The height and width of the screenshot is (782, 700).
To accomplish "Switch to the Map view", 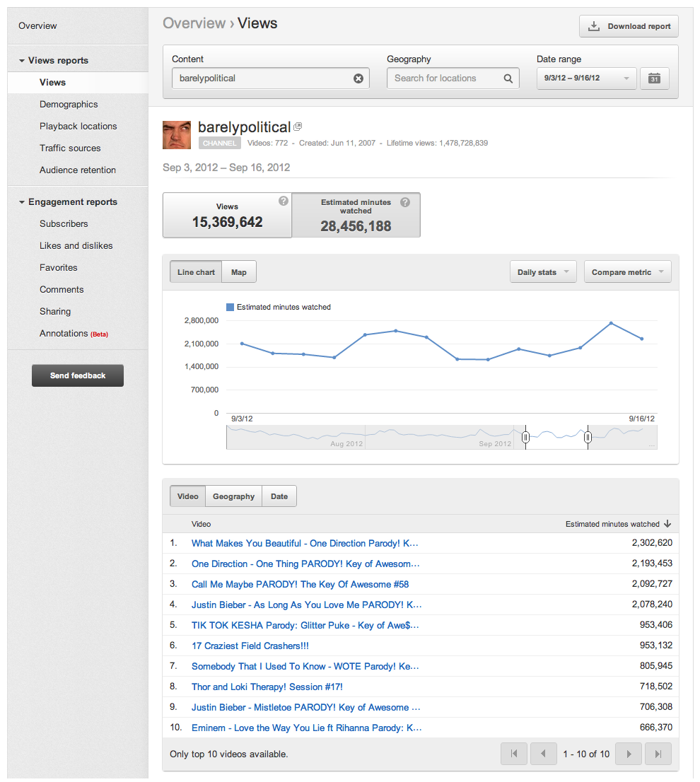I will [239, 272].
